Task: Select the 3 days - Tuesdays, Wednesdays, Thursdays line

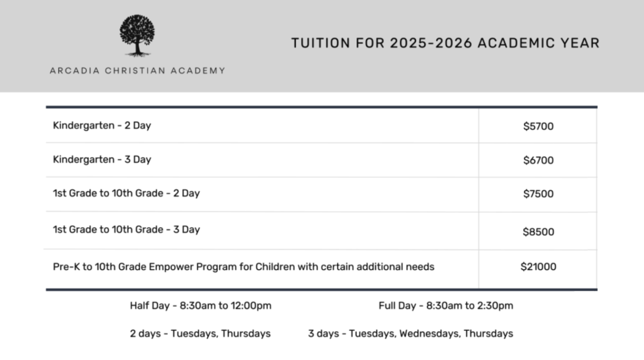Action: pyautogui.click(x=410, y=334)
